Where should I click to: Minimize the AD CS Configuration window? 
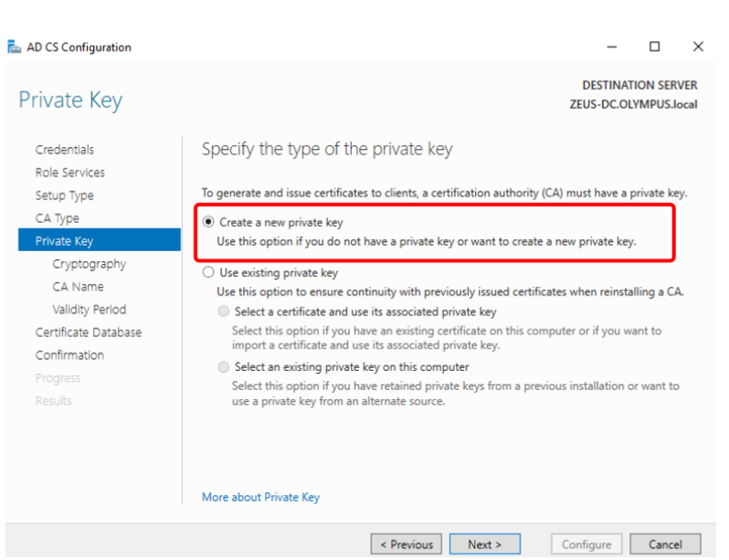(612, 48)
